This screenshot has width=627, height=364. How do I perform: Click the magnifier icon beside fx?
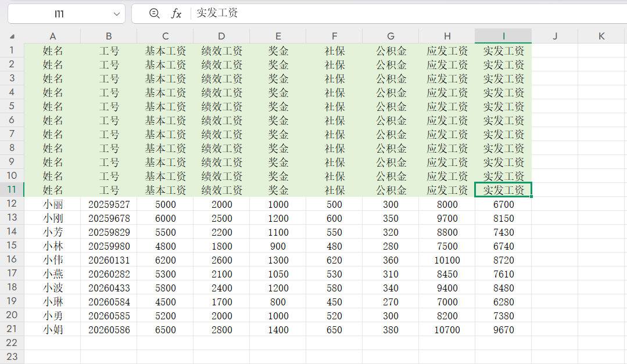154,13
